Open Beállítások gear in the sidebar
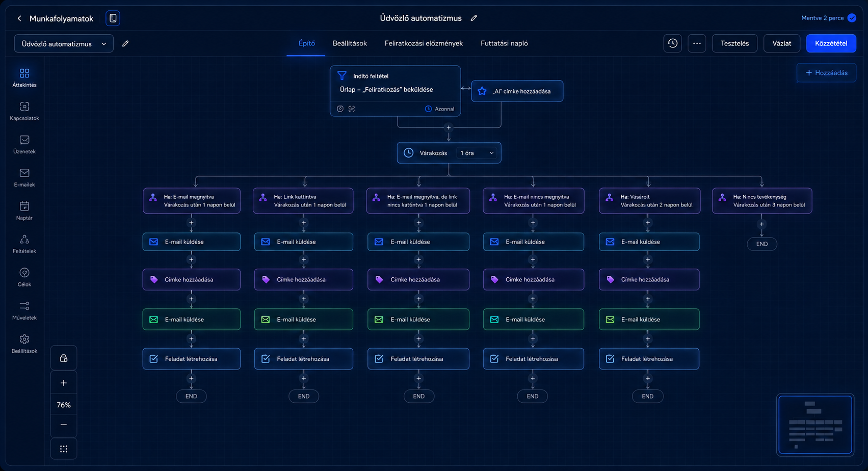The width and height of the screenshot is (868, 471). point(24,344)
